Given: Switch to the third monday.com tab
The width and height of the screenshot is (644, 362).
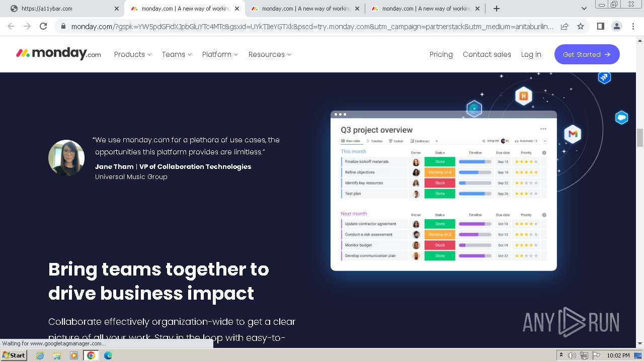Looking at the screenshot, I should click(x=305, y=9).
